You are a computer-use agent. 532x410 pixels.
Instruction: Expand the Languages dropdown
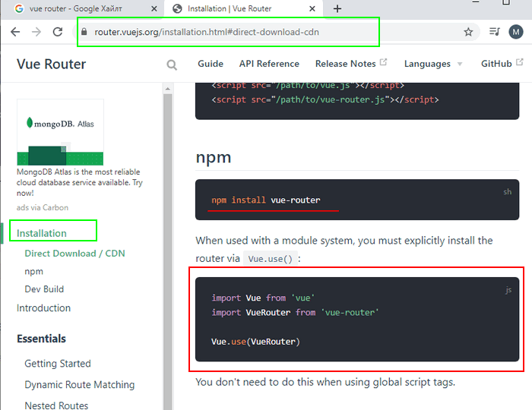[433, 64]
